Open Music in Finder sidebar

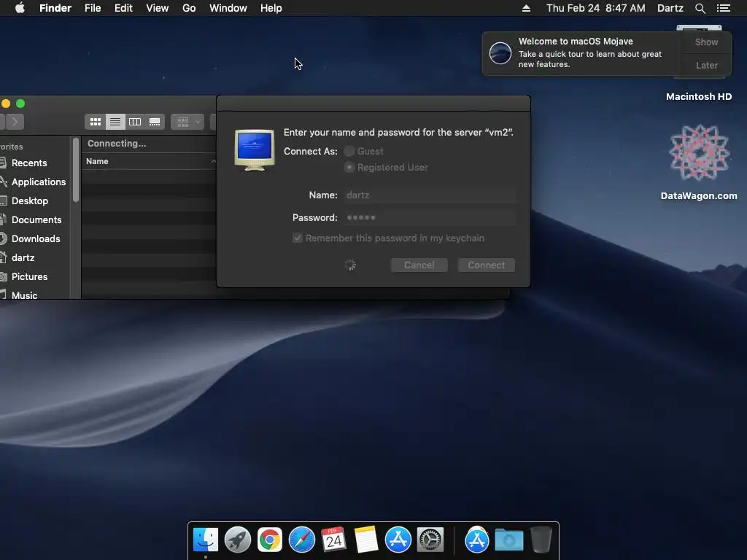pos(24,295)
